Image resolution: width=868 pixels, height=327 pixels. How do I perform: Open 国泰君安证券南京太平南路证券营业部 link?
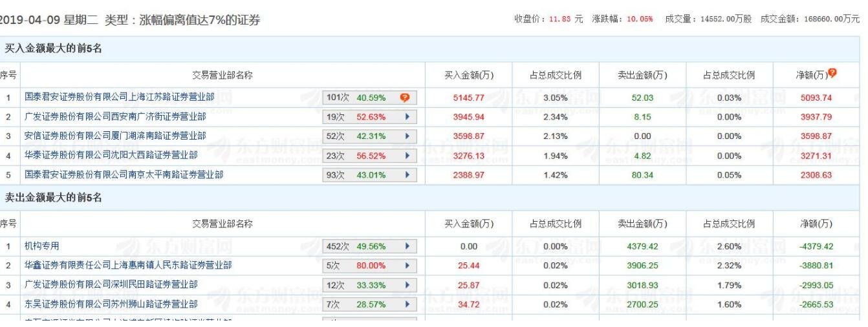tap(124, 175)
